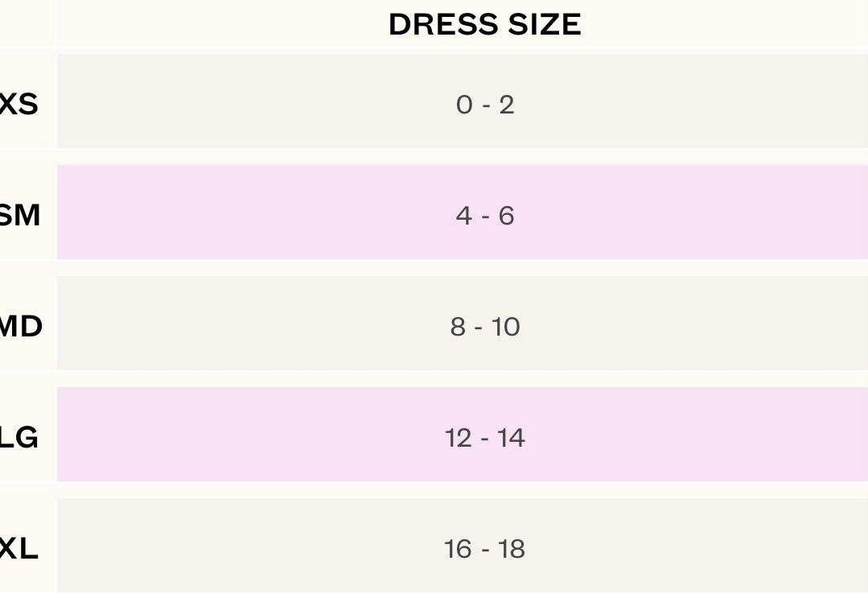The image size is (868, 594).
Task: Click the number 10 in MD row
Action: pyautogui.click(x=506, y=327)
